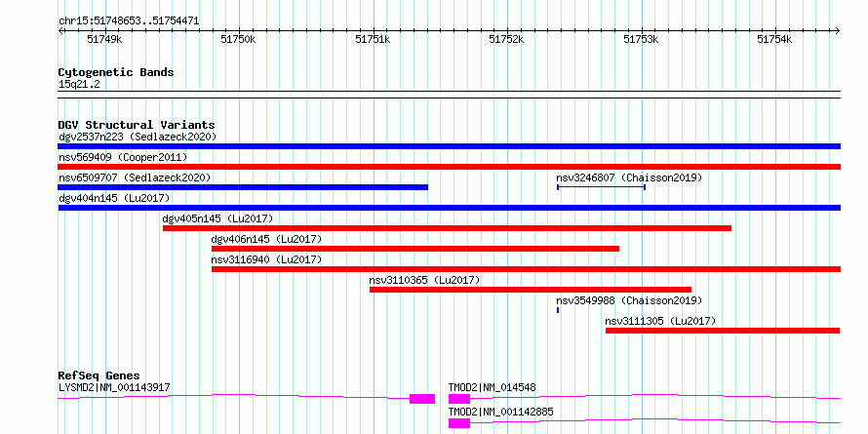Open the nsv569409 (Cooper2011) variant label
The width and height of the screenshot is (868, 434).
click(123, 157)
